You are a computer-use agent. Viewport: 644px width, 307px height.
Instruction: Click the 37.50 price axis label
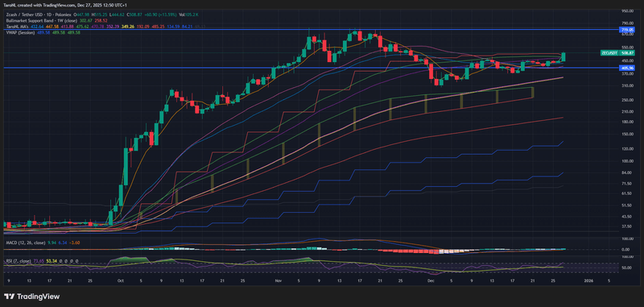point(626,226)
